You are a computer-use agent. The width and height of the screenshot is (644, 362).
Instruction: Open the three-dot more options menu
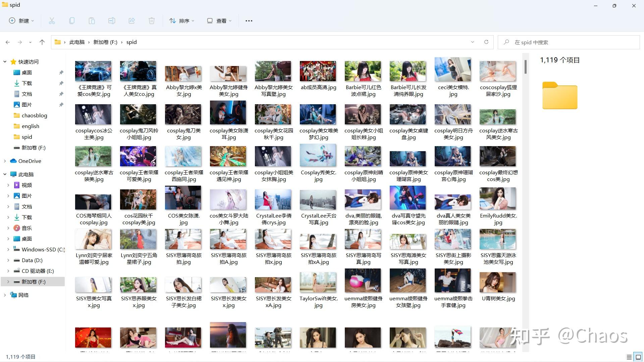[249, 21]
